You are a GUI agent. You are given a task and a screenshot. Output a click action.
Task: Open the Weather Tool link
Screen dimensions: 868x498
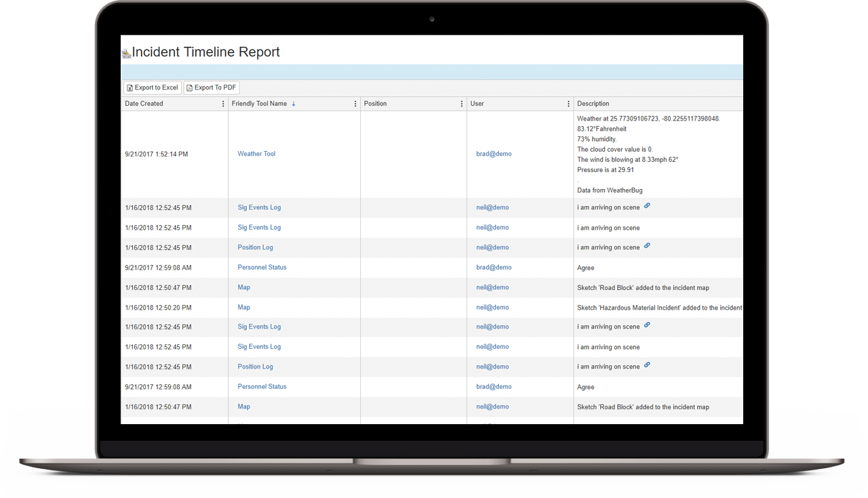coord(256,154)
